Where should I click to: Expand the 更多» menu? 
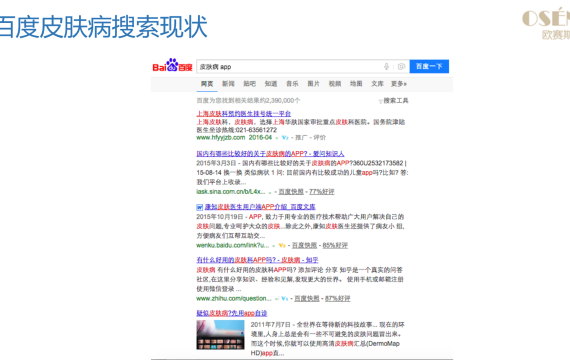click(399, 84)
